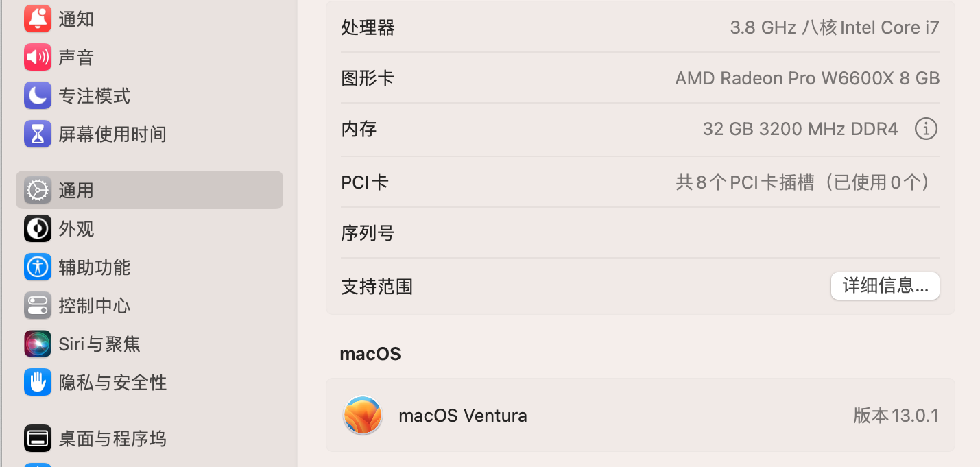
Task: Open the Control Center icon
Action: pyautogui.click(x=38, y=306)
